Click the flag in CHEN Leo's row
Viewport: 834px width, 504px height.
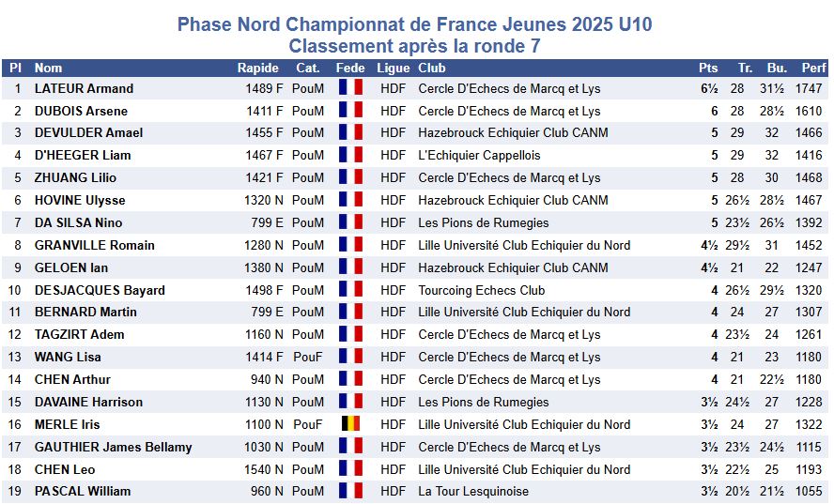350,469
